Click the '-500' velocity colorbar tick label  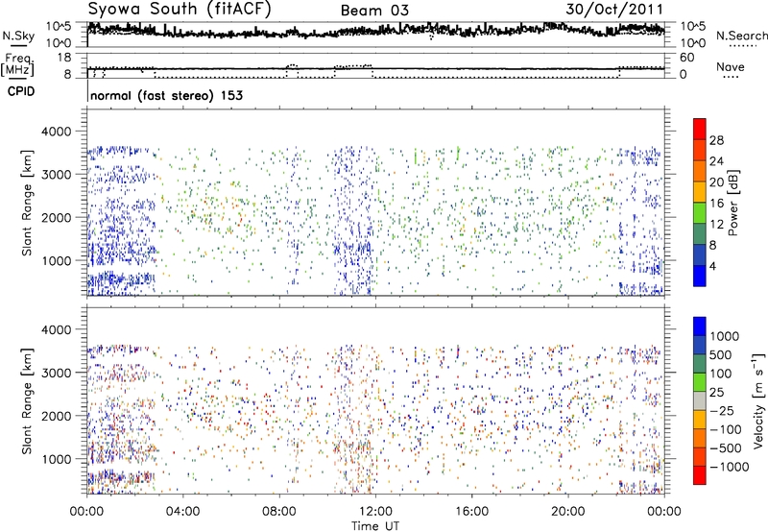pos(726,448)
